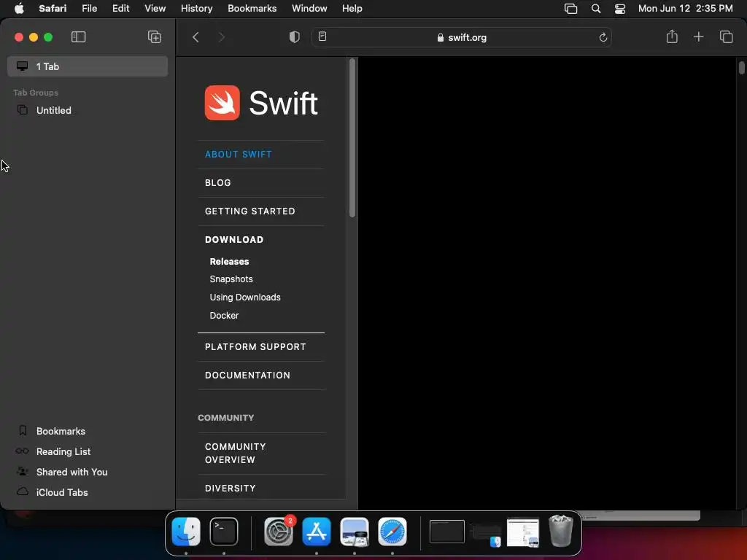Open the Apple menu
747x560 pixels.
coord(19,9)
